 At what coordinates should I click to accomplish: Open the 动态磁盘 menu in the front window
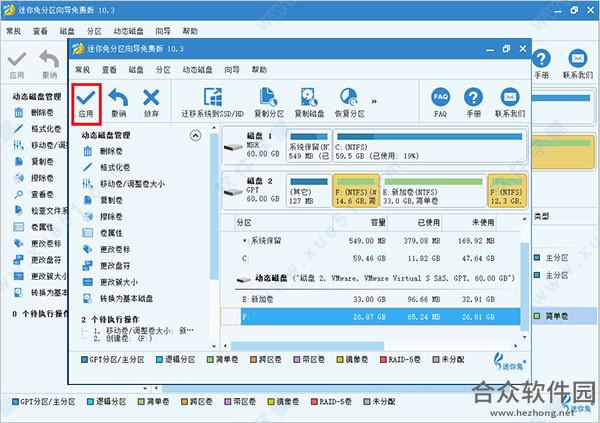click(197, 70)
